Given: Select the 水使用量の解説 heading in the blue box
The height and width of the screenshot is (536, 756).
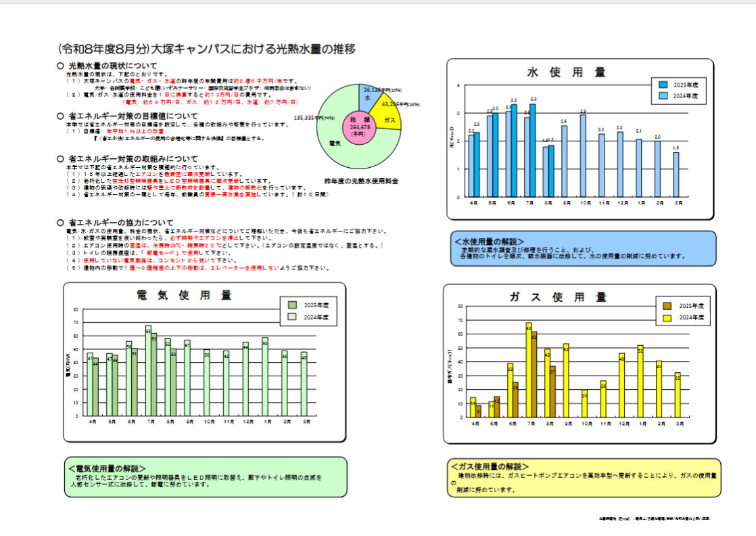Looking at the screenshot, I should click(489, 241).
